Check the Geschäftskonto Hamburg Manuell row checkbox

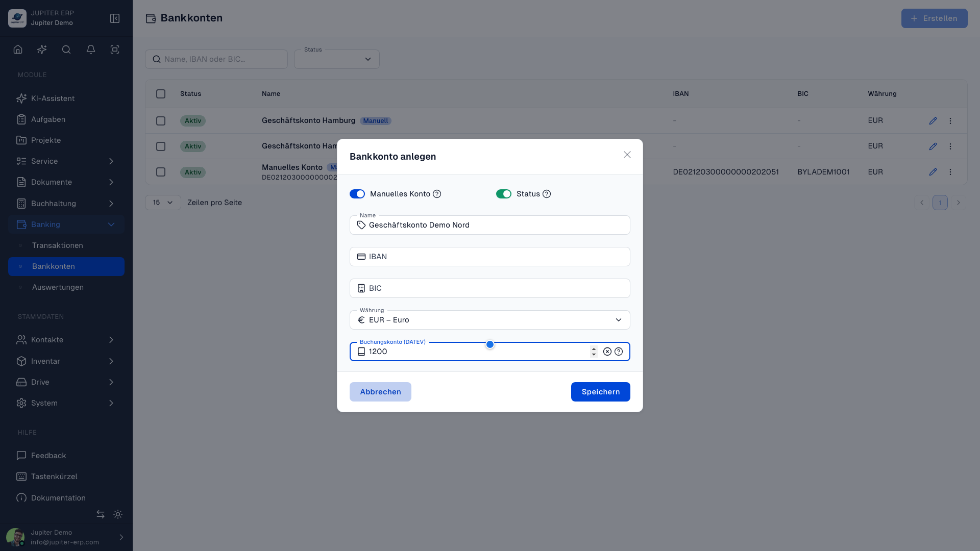pyautogui.click(x=161, y=121)
